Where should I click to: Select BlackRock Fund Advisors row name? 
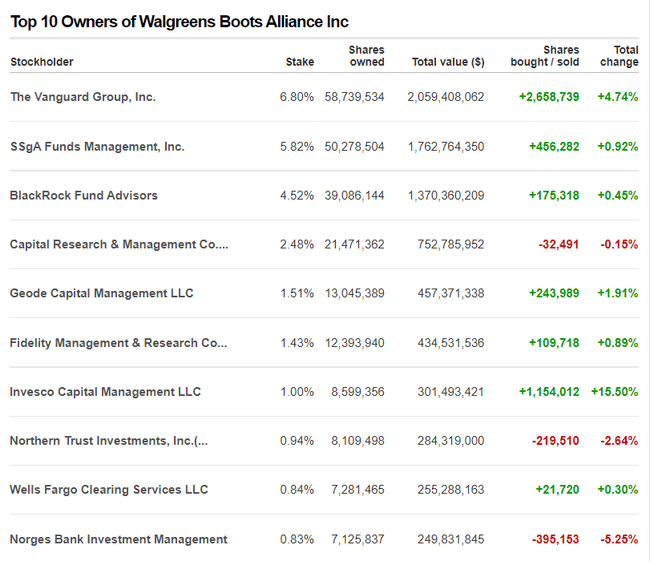(84, 195)
